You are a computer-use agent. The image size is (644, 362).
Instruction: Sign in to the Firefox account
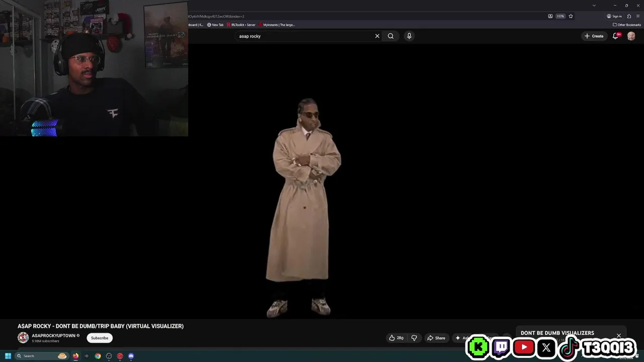click(x=614, y=16)
